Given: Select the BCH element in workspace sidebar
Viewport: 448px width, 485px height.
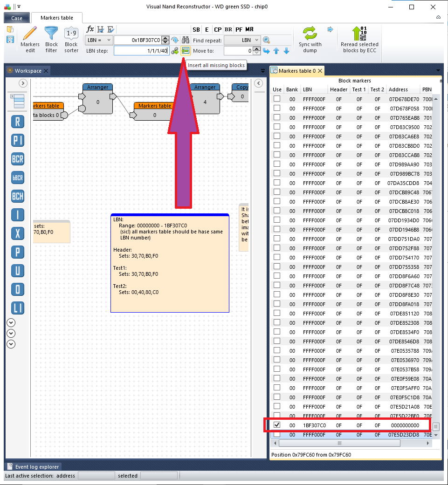Looking at the screenshot, I should 18,196.
